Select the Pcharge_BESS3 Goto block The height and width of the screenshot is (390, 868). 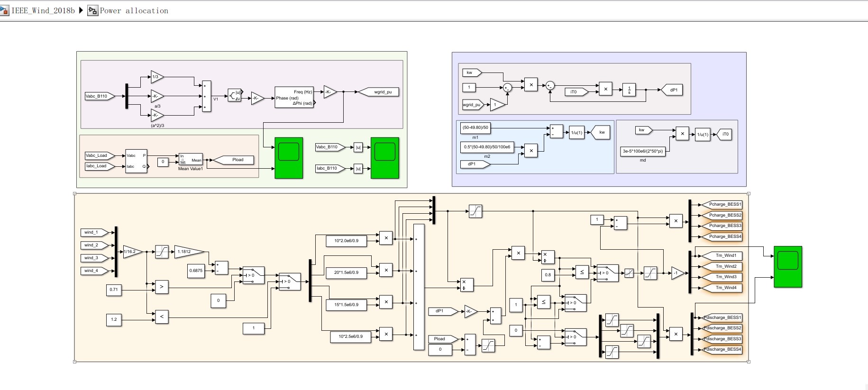(x=722, y=226)
